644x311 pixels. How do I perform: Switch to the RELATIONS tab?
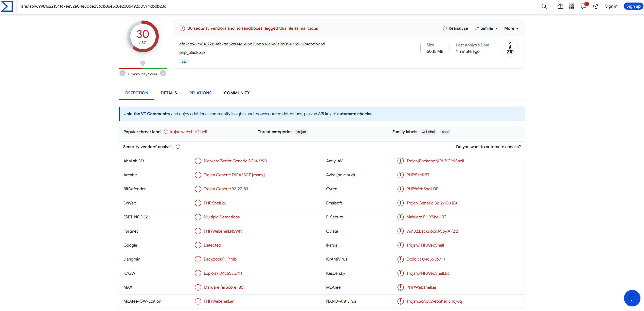click(200, 93)
